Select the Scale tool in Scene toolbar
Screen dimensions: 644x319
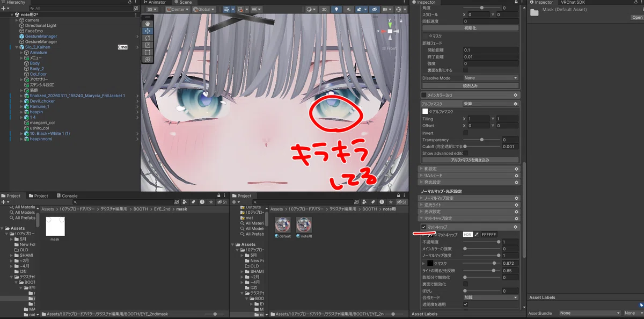pyautogui.click(x=148, y=45)
